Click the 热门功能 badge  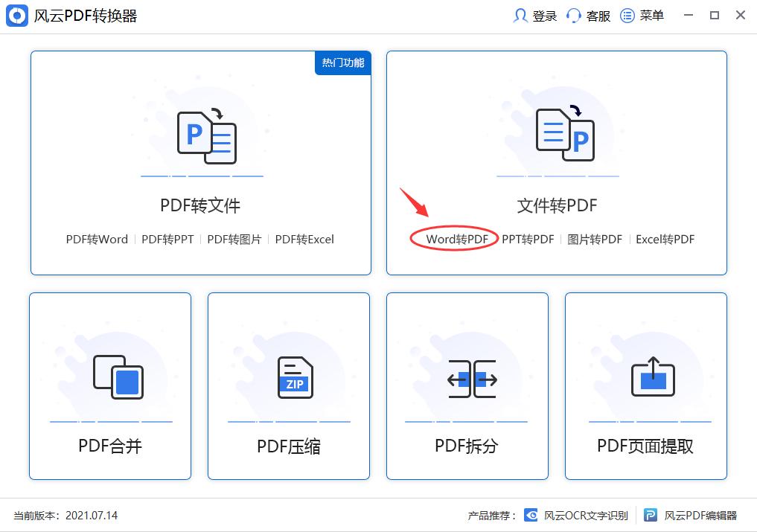(342, 63)
